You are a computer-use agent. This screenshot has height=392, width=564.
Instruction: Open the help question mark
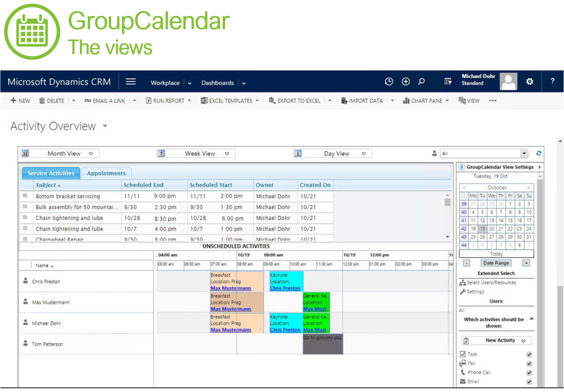coord(553,81)
